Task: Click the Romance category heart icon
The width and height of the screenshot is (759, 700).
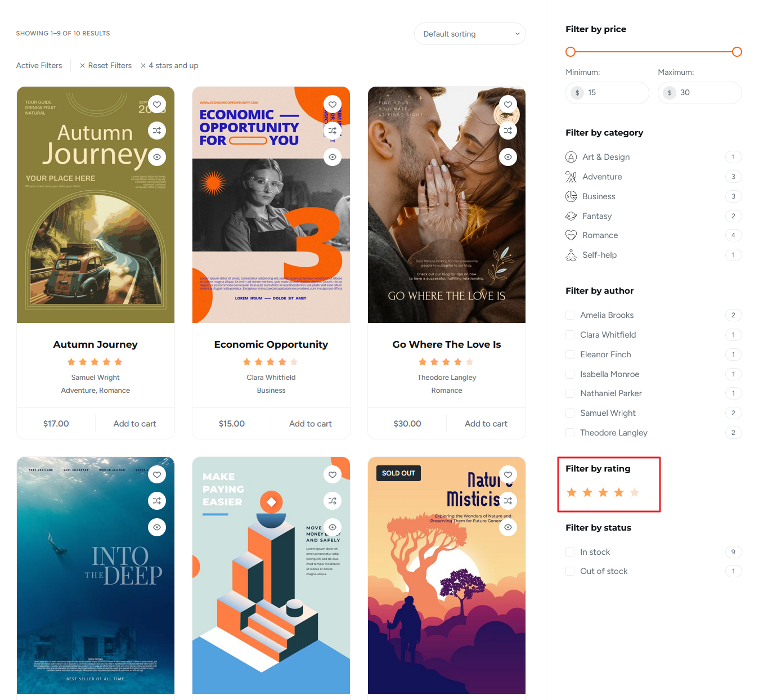Action: 571,235
